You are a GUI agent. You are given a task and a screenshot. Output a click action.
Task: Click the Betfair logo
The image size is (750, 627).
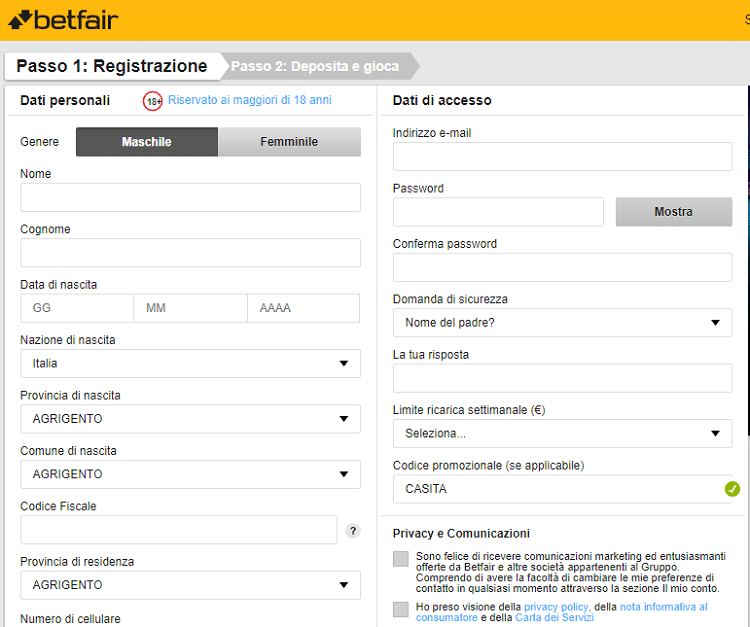coord(63,20)
